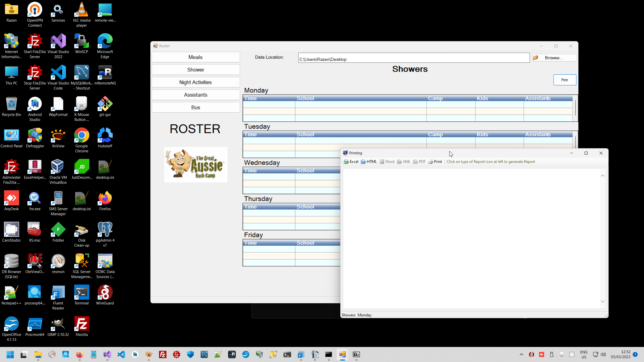Select the Bus roster button
The height and width of the screenshot is (362, 644).
(x=195, y=107)
